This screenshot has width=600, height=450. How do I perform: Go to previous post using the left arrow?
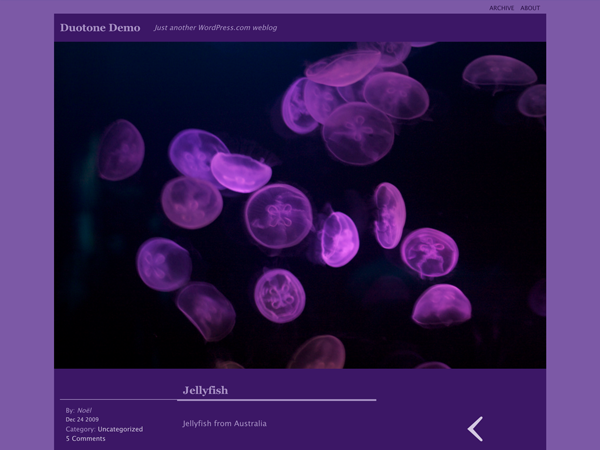(476, 429)
